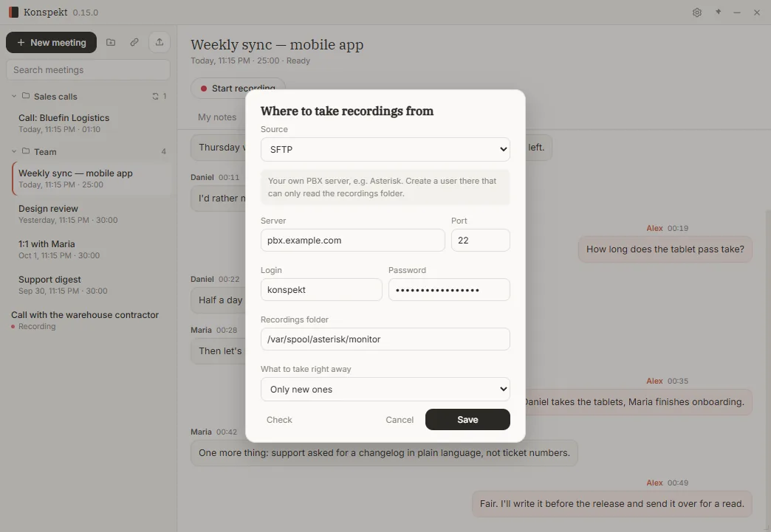Click the Login field containing konspekt
Viewport: 771px width, 532px height.
click(321, 290)
